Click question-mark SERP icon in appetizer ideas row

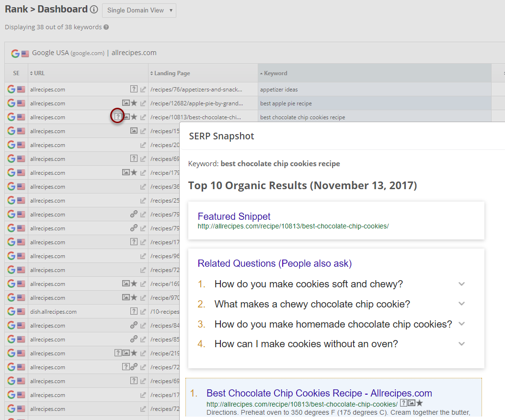point(134,89)
